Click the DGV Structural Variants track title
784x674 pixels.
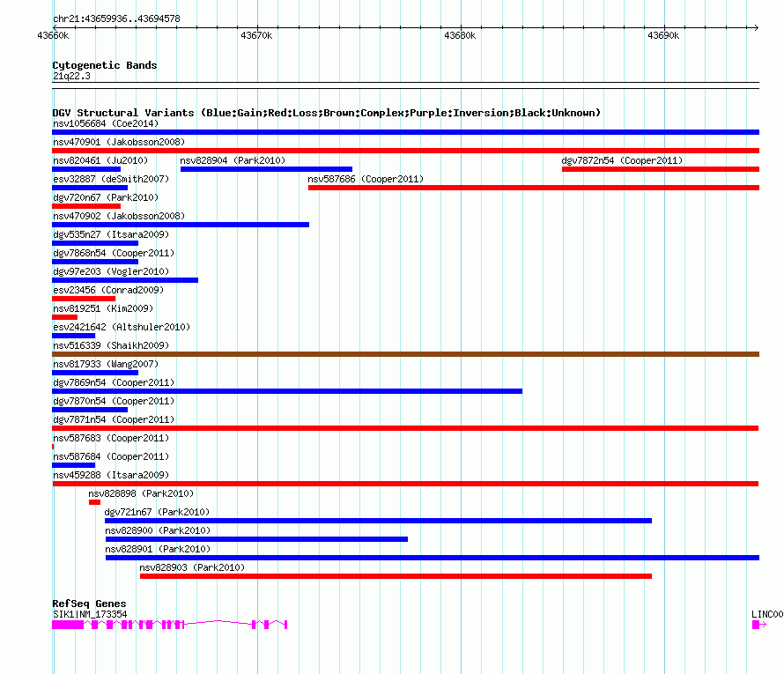(326, 113)
